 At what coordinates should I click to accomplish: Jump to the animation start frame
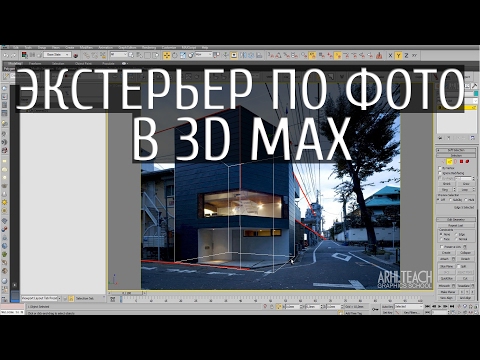(x=428, y=306)
